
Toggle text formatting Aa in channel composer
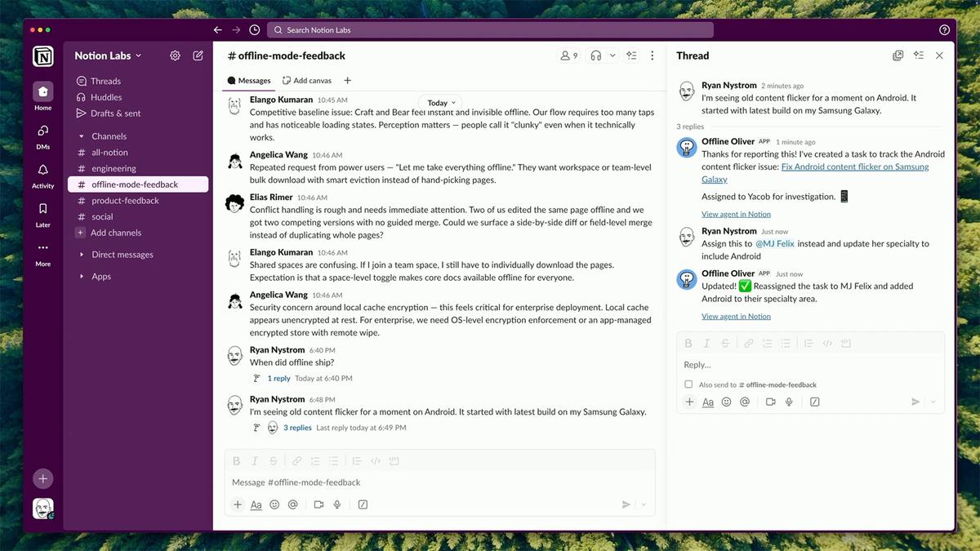click(256, 504)
